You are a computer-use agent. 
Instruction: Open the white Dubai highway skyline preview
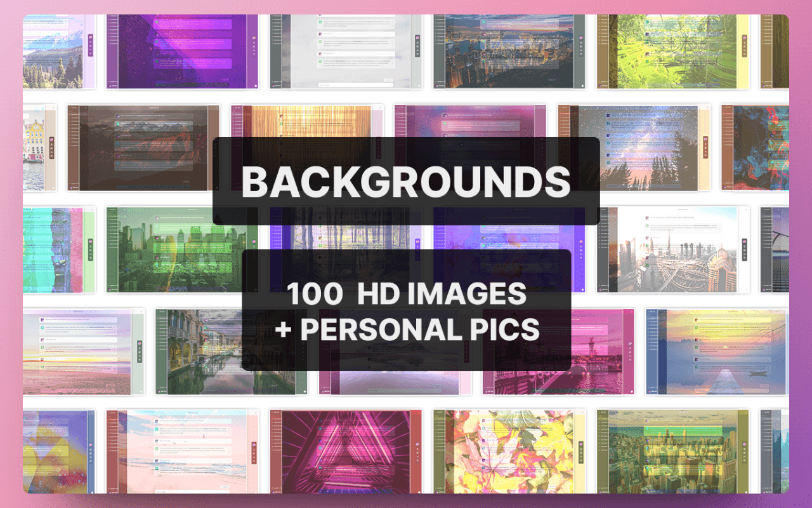(673, 250)
